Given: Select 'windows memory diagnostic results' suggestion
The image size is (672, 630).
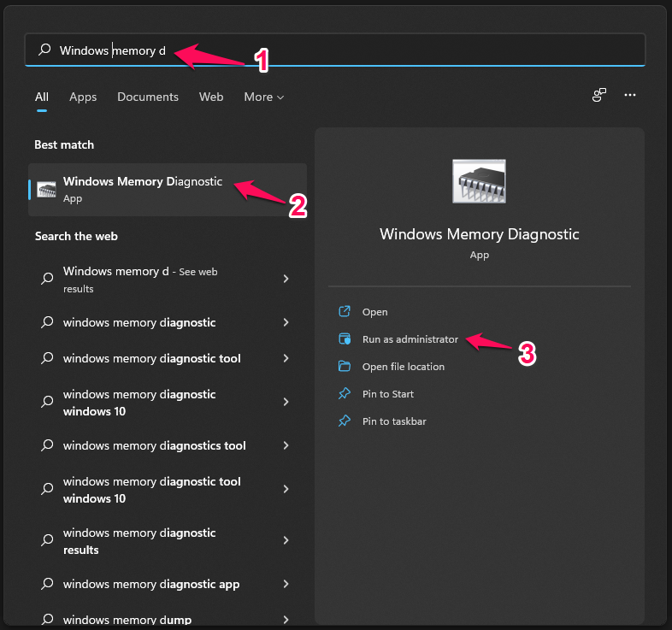Looking at the screenshot, I should click(167, 541).
